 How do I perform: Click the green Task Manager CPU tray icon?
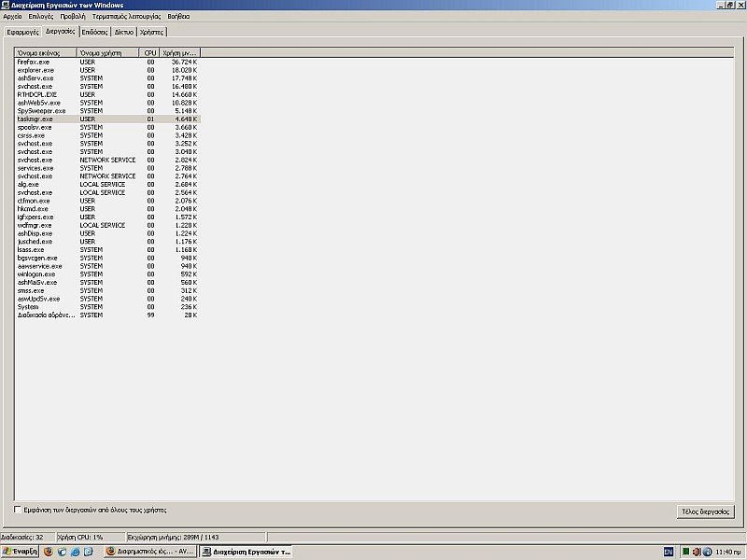685,552
